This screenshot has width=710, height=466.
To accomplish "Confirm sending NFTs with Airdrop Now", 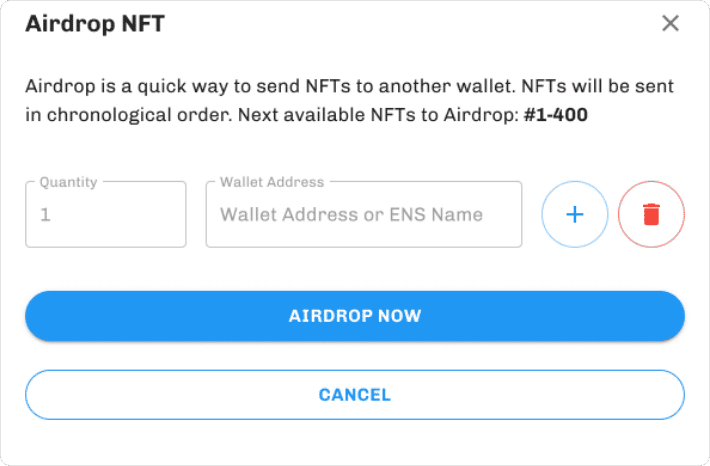I will (355, 316).
